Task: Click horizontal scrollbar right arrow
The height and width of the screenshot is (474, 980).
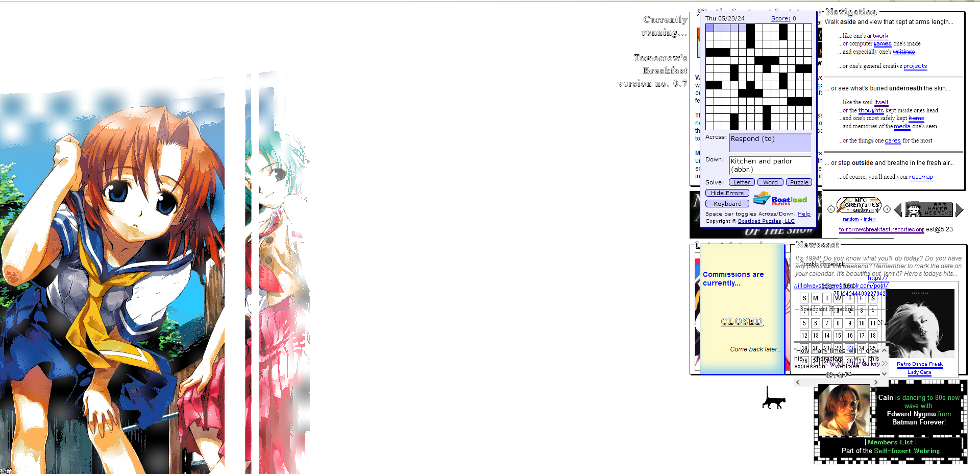Action: [x=876, y=382]
